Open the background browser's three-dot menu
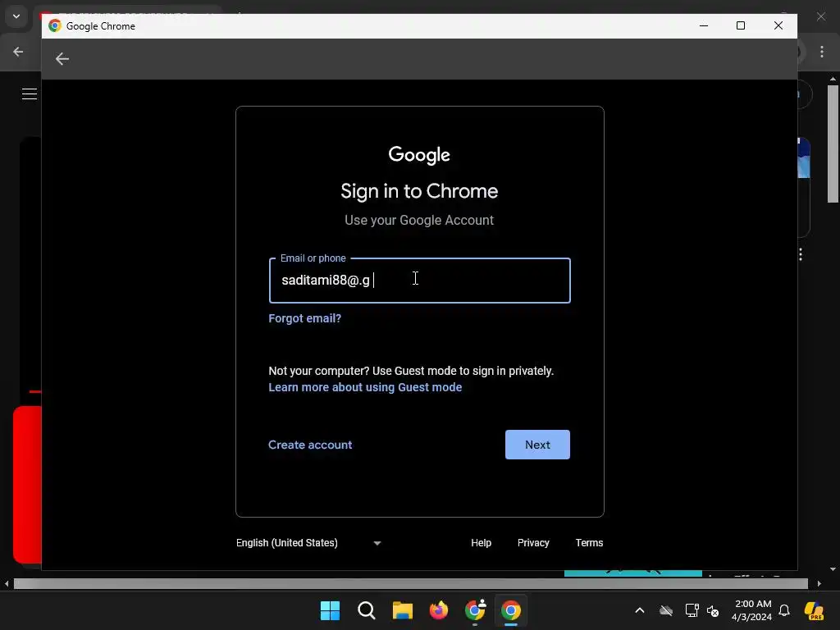Screen dimensions: 840x630 click(822, 52)
